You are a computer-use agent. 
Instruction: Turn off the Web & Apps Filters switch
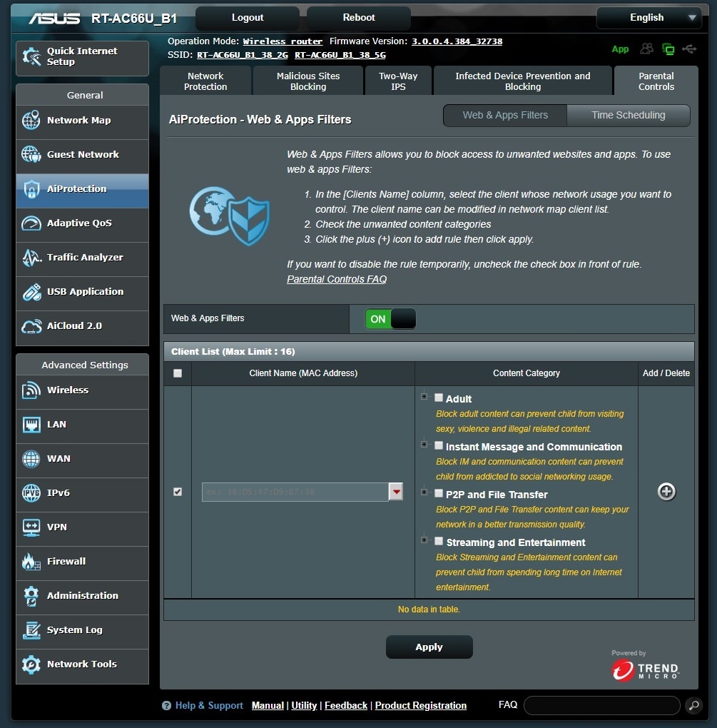(390, 319)
